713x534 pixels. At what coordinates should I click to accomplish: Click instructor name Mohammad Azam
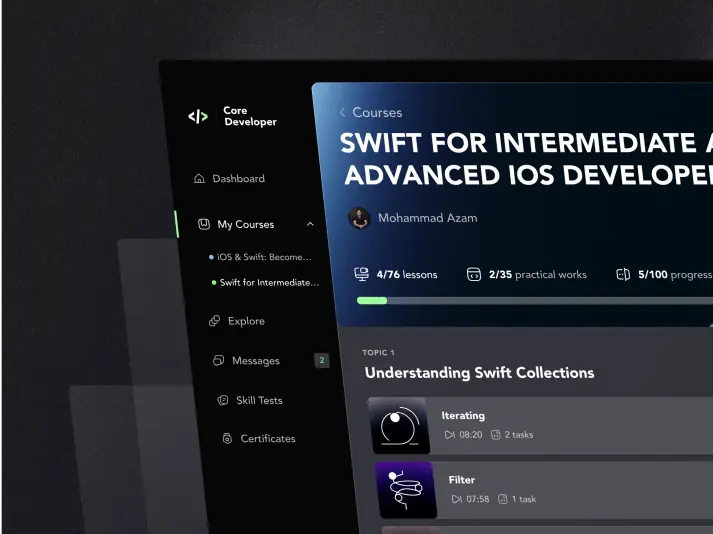[427, 218]
